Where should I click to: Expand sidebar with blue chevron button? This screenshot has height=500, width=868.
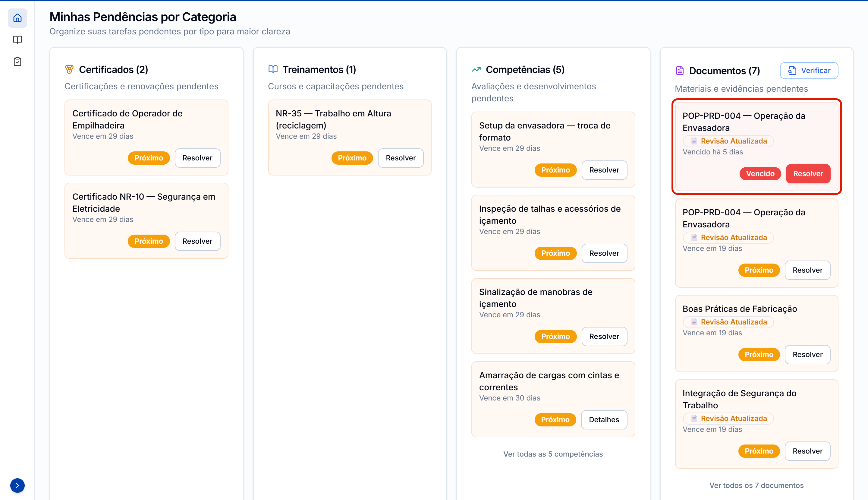pyautogui.click(x=17, y=485)
